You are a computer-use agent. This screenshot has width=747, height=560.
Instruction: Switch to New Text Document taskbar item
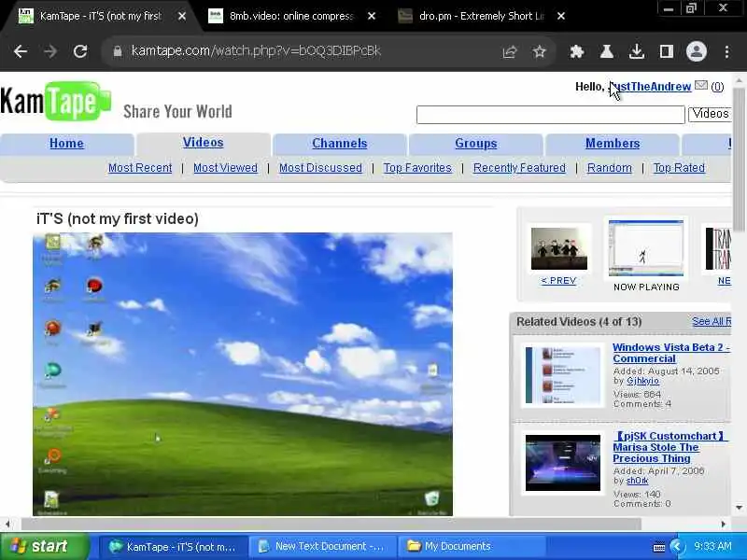point(323,546)
